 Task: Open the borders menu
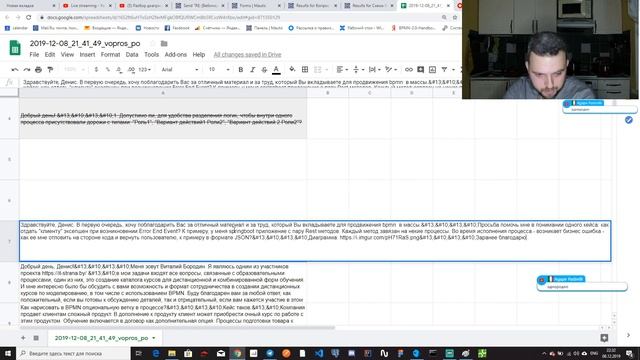coord(305,70)
